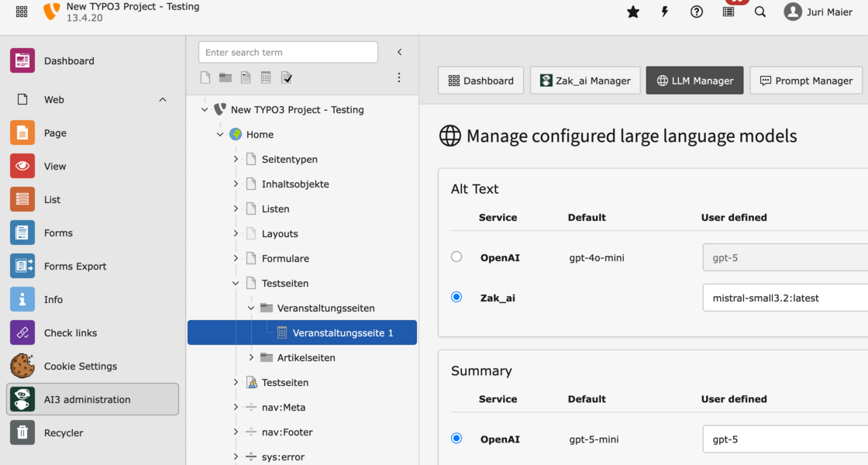Image resolution: width=868 pixels, height=465 pixels.
Task: Open the help question mark icon
Action: click(x=697, y=12)
